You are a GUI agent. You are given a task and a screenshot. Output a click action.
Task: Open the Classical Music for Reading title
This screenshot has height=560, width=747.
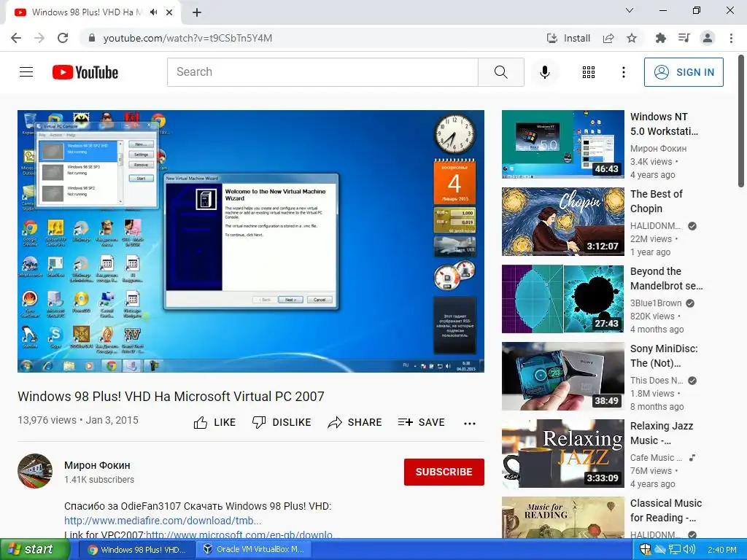coord(666,510)
